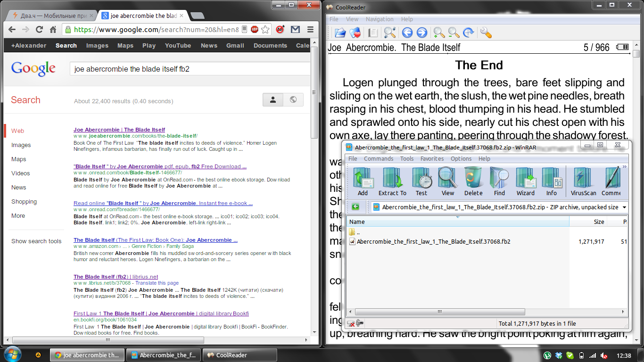644x362 pixels.
Task: Click the rotate view icon in CoolReader
Action: (x=468, y=33)
